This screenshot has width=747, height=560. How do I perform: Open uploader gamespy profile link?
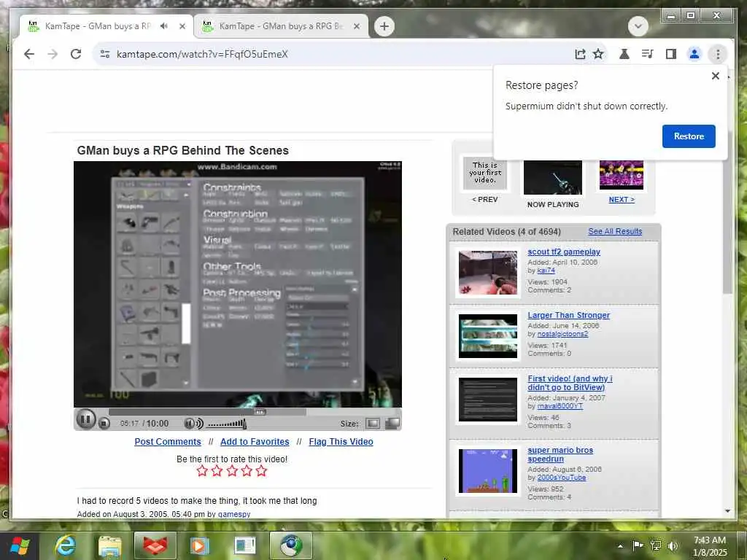click(x=234, y=514)
